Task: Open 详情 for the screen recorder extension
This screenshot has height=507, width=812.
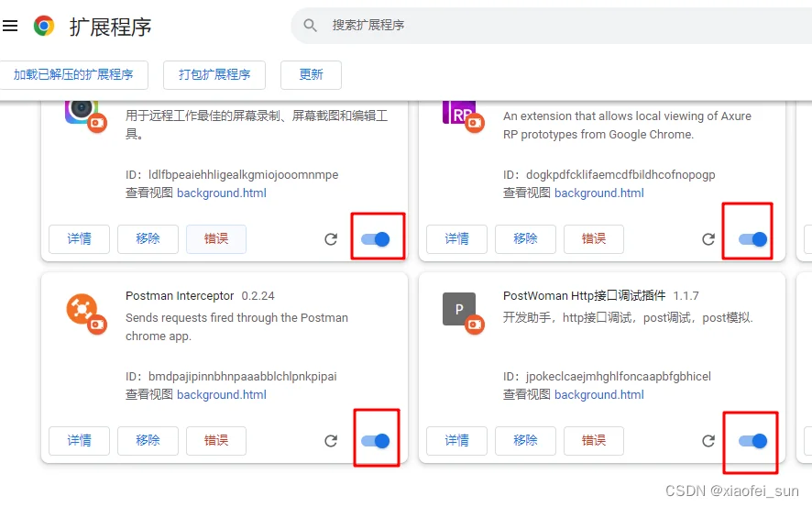Action: [79, 238]
